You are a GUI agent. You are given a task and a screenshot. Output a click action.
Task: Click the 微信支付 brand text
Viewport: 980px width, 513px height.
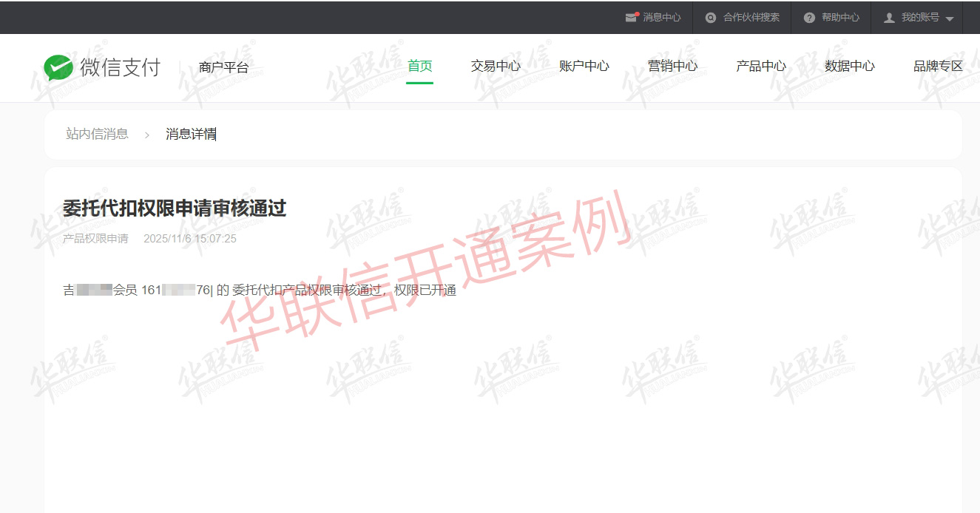121,67
